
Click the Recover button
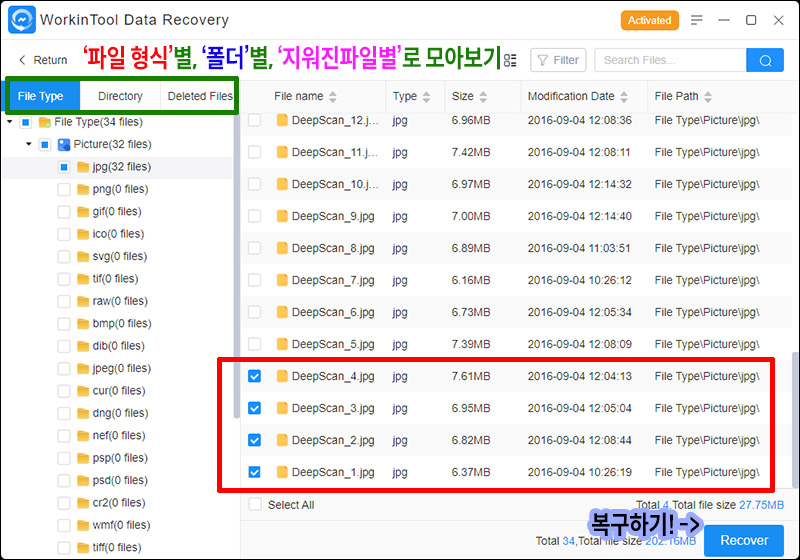pyautogui.click(x=744, y=540)
